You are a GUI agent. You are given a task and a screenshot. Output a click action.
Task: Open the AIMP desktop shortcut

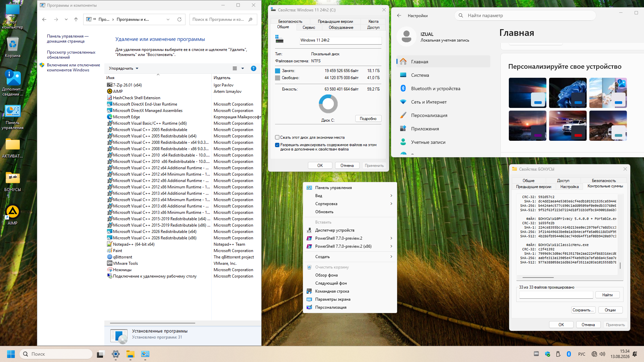13,215
